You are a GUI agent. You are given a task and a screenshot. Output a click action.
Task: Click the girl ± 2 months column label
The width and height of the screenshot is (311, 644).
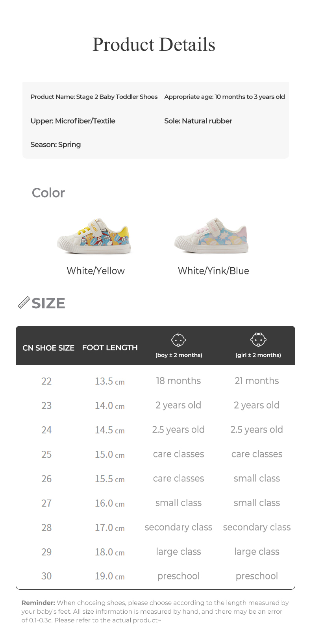click(x=258, y=355)
